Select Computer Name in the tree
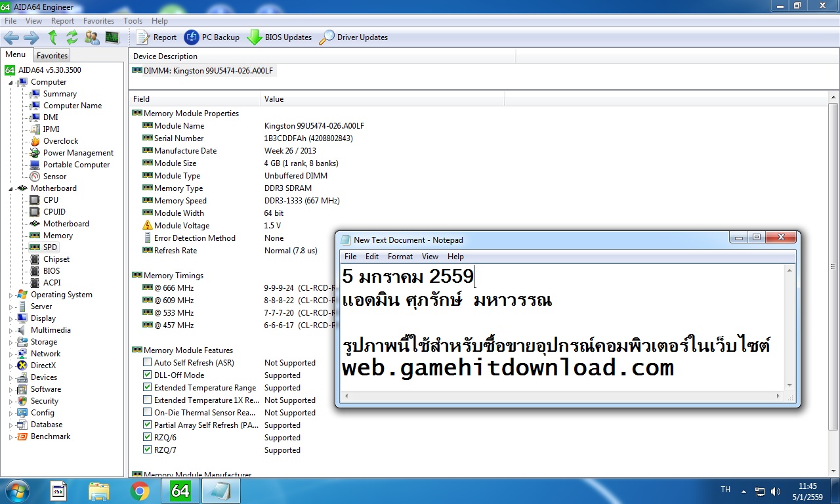This screenshot has height=504, width=840. 72,106
